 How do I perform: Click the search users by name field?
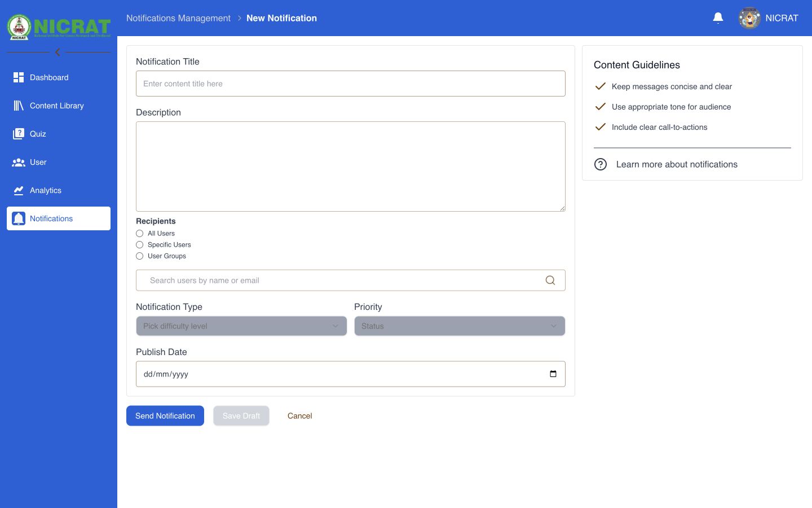pos(351,281)
